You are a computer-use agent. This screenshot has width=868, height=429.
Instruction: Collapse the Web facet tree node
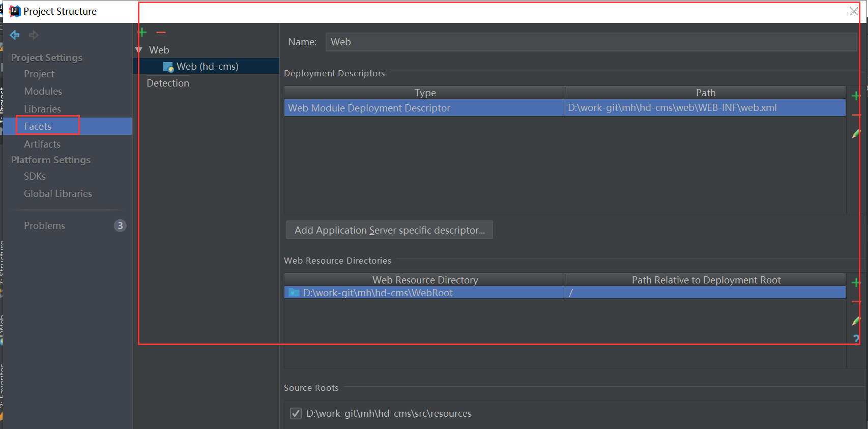point(138,50)
